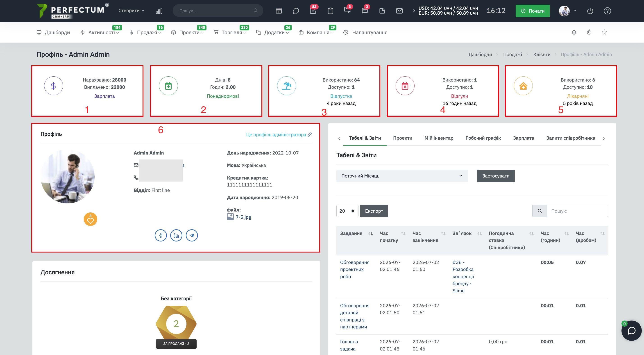
Task: Click the Експорт button
Action: coord(374,211)
